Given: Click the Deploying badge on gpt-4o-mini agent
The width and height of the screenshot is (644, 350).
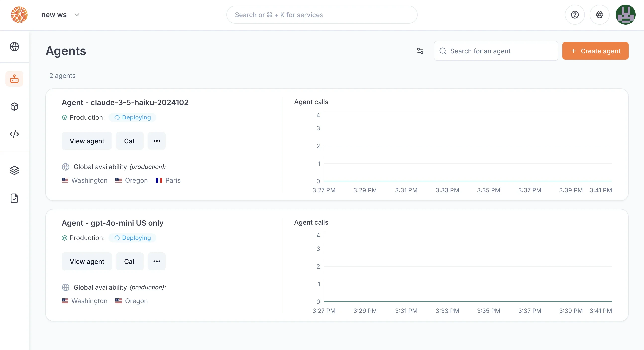Looking at the screenshot, I should tap(132, 238).
